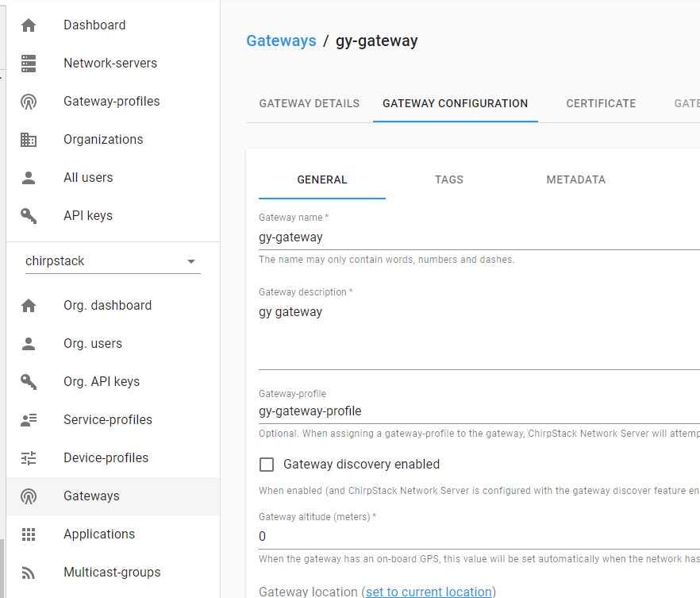Go to Network-servers in the sidebar

pyautogui.click(x=113, y=63)
